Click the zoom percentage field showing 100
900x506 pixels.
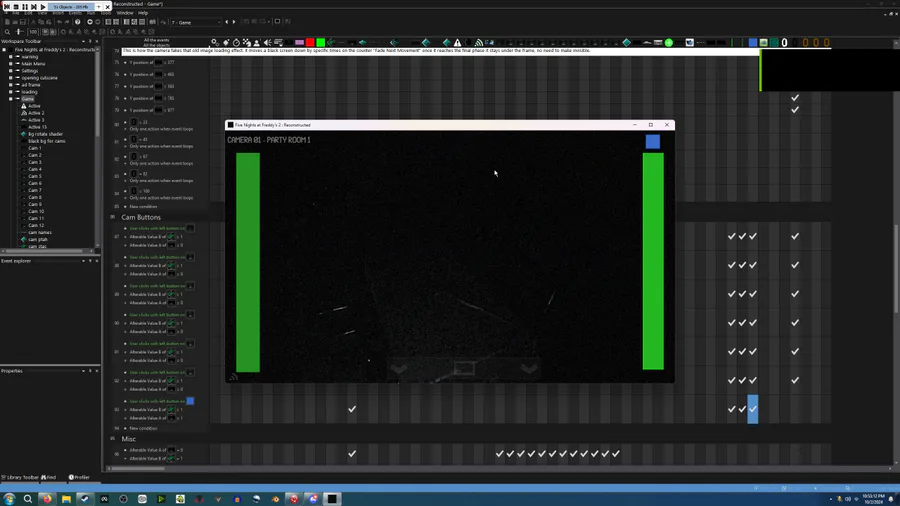tap(33, 32)
